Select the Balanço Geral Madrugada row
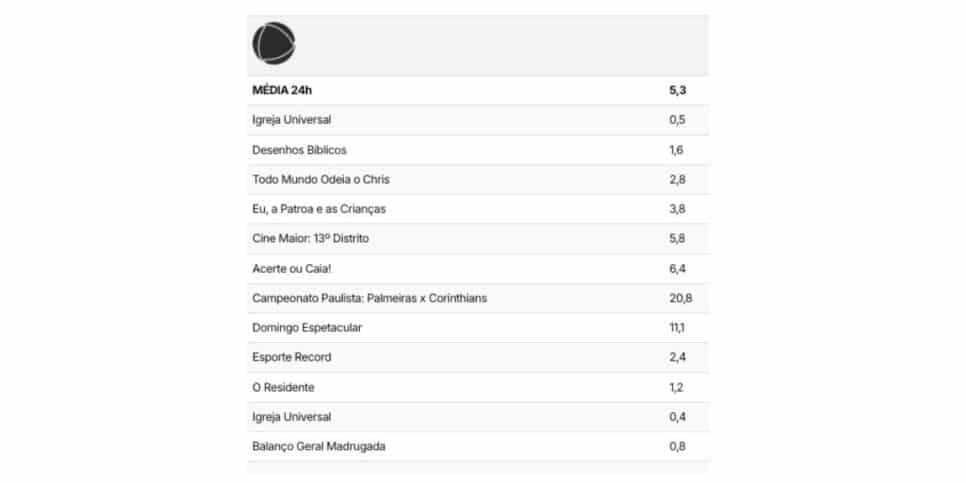 pos(478,447)
